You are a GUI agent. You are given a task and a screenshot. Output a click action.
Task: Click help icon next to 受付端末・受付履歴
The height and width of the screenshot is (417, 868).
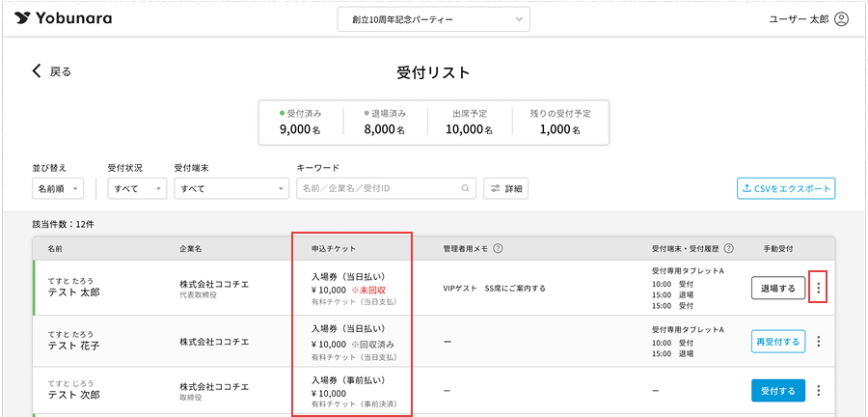tap(729, 249)
